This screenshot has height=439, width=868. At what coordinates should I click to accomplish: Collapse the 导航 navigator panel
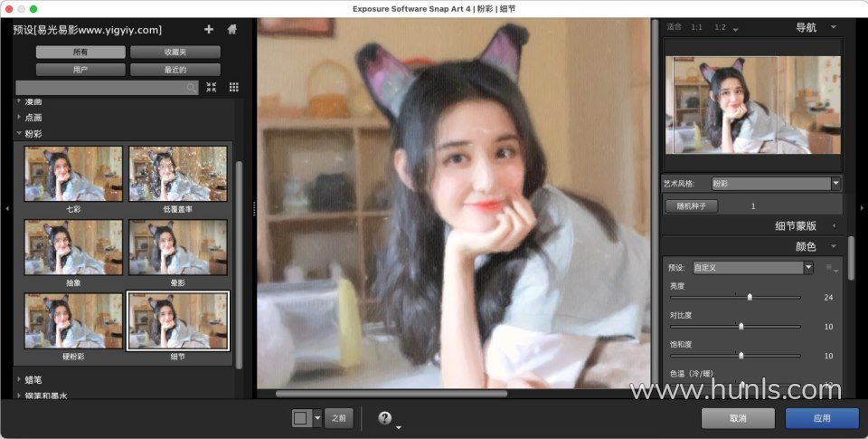[x=833, y=27]
